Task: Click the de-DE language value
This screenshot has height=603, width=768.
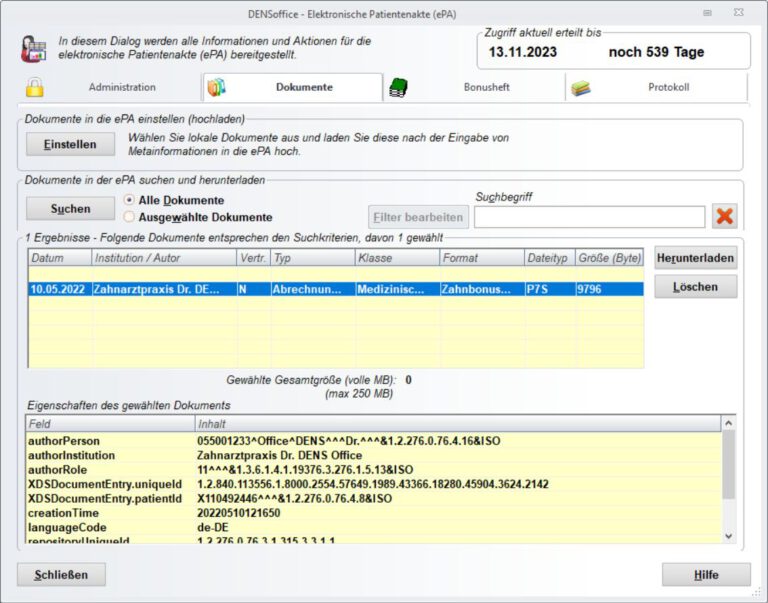Action: [213, 528]
